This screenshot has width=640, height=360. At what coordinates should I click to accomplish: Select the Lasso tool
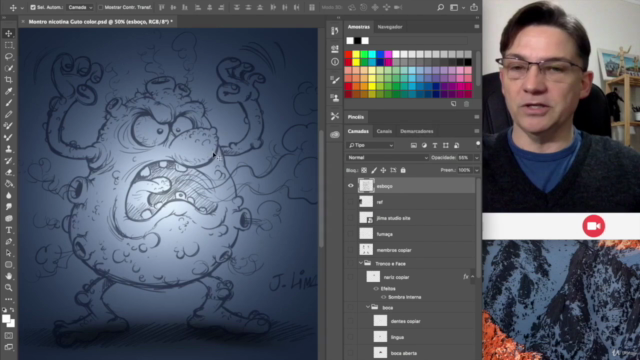(x=9, y=56)
